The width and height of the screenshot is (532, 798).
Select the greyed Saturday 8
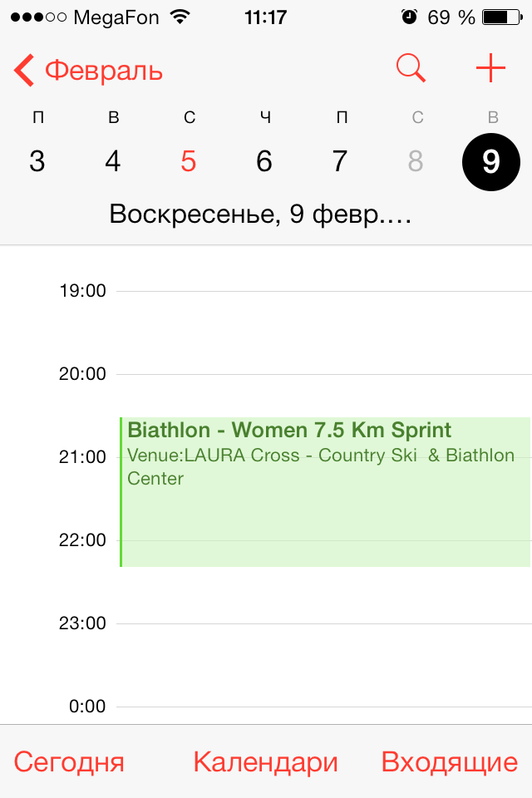pos(416,161)
